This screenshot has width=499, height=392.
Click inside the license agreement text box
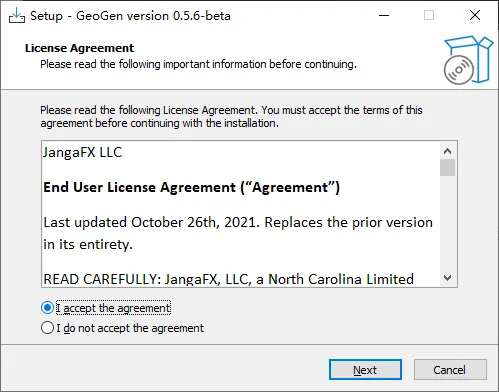pos(241,214)
